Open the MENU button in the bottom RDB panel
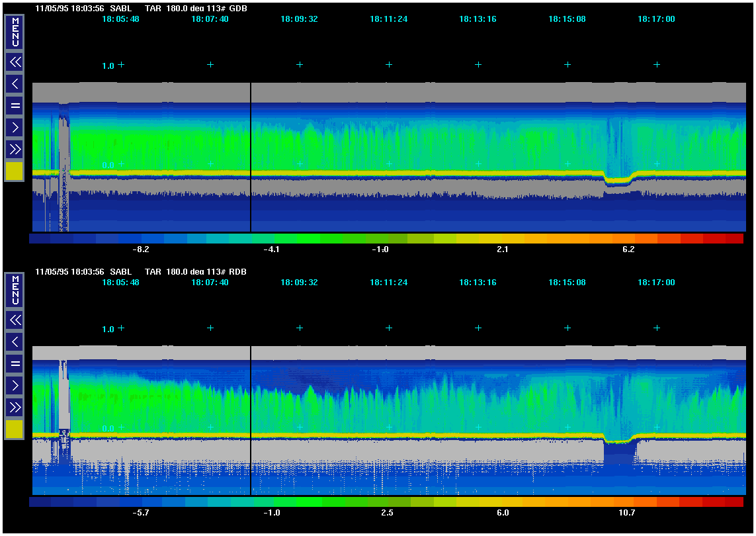 pos(15,290)
